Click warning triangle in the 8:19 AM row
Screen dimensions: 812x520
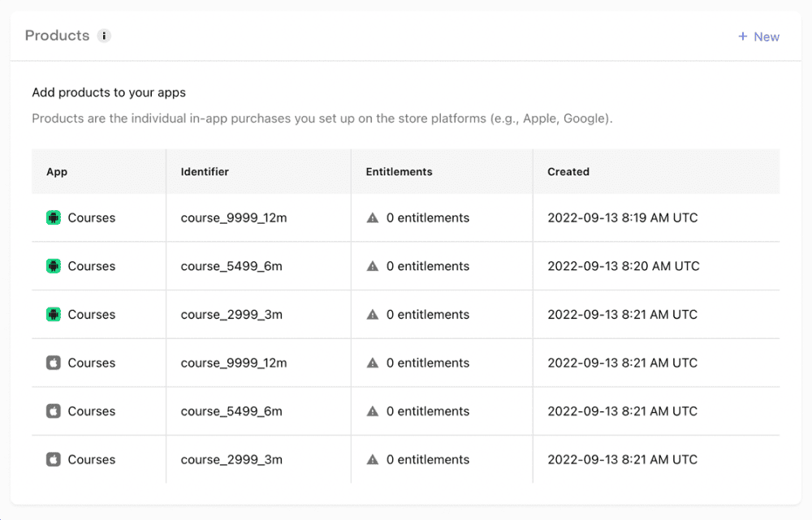(373, 217)
